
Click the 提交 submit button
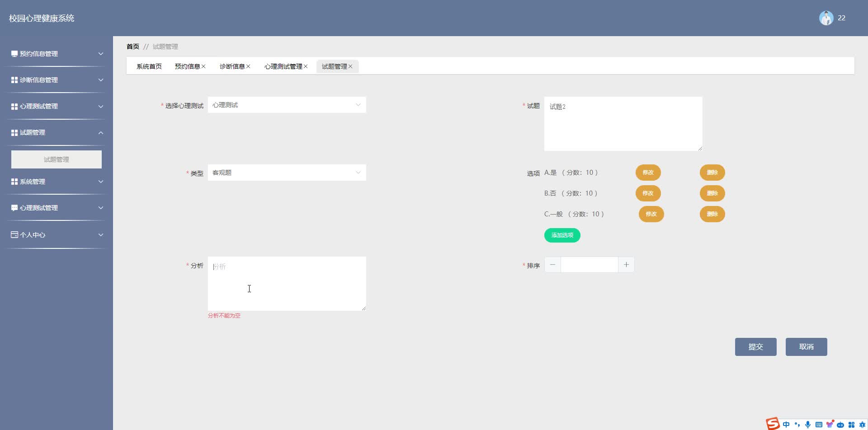coord(755,347)
